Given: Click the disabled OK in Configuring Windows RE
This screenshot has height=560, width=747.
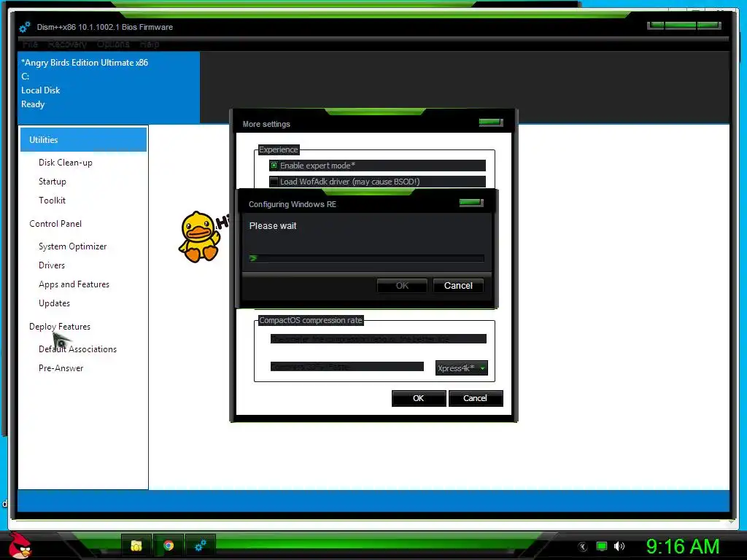Looking at the screenshot, I should click(402, 286).
